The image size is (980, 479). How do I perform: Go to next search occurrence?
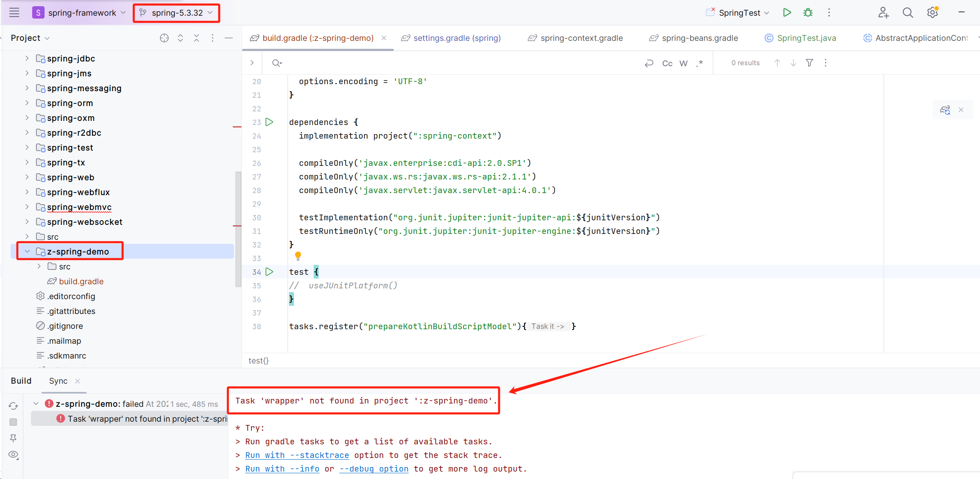pos(793,63)
